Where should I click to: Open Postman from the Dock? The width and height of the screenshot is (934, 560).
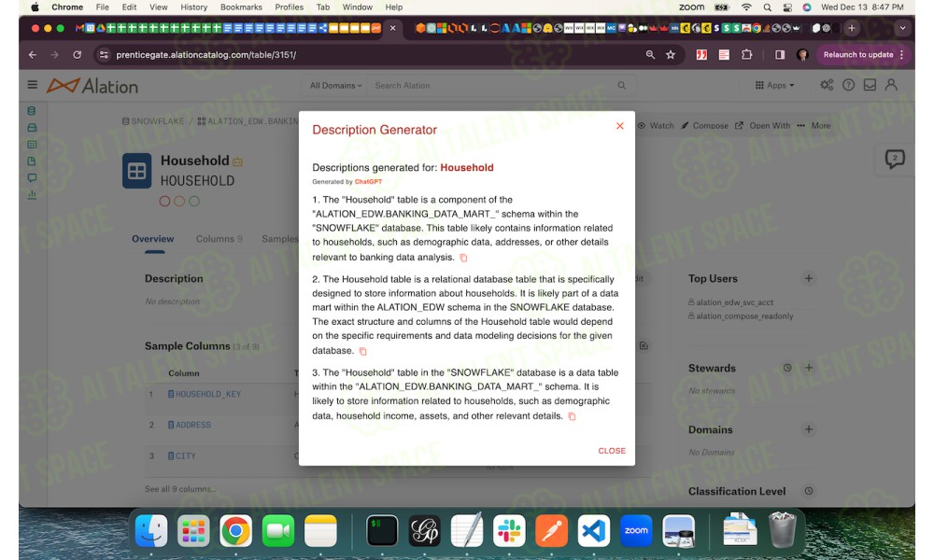tap(552, 531)
